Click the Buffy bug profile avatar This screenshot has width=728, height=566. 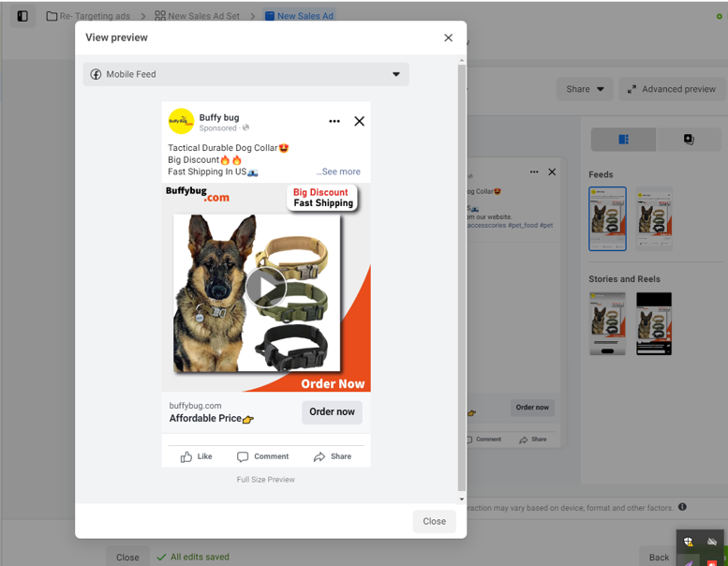[x=181, y=122]
